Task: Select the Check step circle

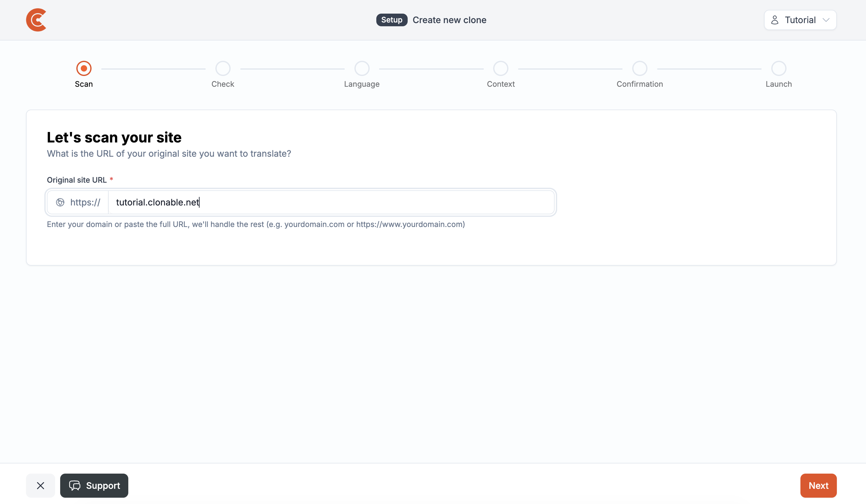Action: (223, 68)
